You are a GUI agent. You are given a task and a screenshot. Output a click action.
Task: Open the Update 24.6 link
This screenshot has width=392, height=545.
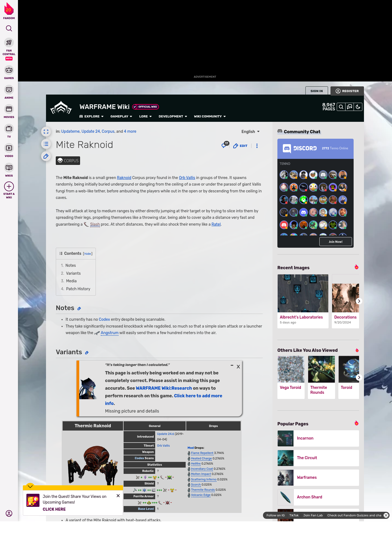click(165, 434)
